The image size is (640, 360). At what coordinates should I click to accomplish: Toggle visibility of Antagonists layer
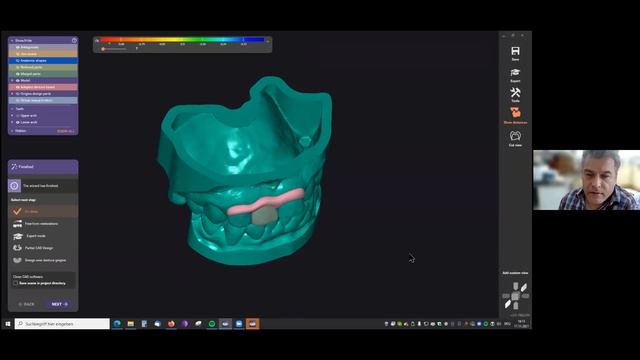pyautogui.click(x=18, y=47)
